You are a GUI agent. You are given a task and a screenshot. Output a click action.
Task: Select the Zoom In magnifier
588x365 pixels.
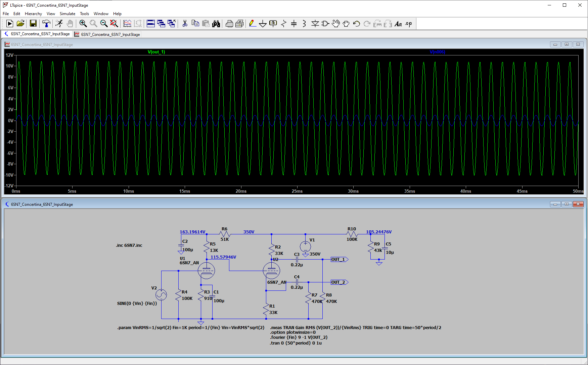[83, 24]
